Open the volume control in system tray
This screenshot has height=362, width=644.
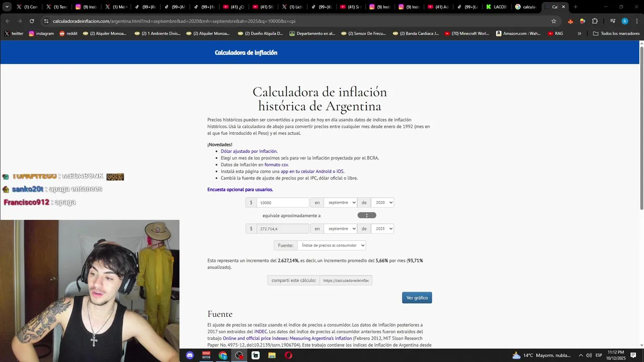tap(589, 355)
